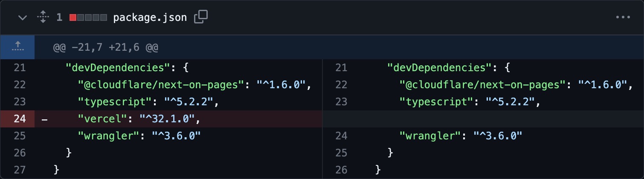The width and height of the screenshot is (644, 179).
Task: Open the file options kebab menu
Action: pyautogui.click(x=623, y=17)
